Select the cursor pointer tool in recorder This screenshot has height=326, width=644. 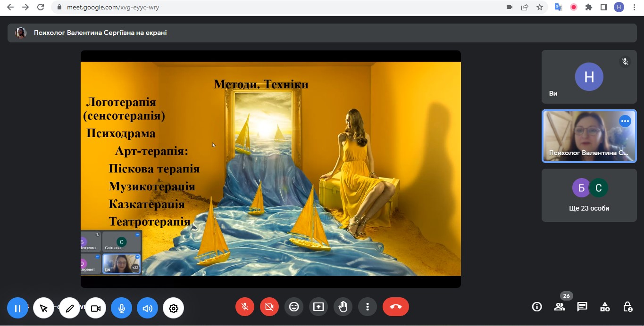tap(44, 309)
